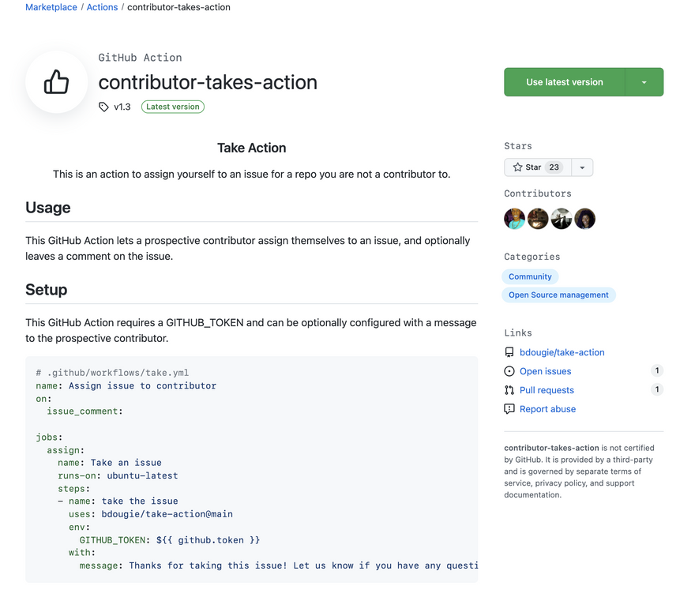Viewport: 695px width, 616px height.
Task: Open the fourth contributor's avatar
Action: pos(584,219)
